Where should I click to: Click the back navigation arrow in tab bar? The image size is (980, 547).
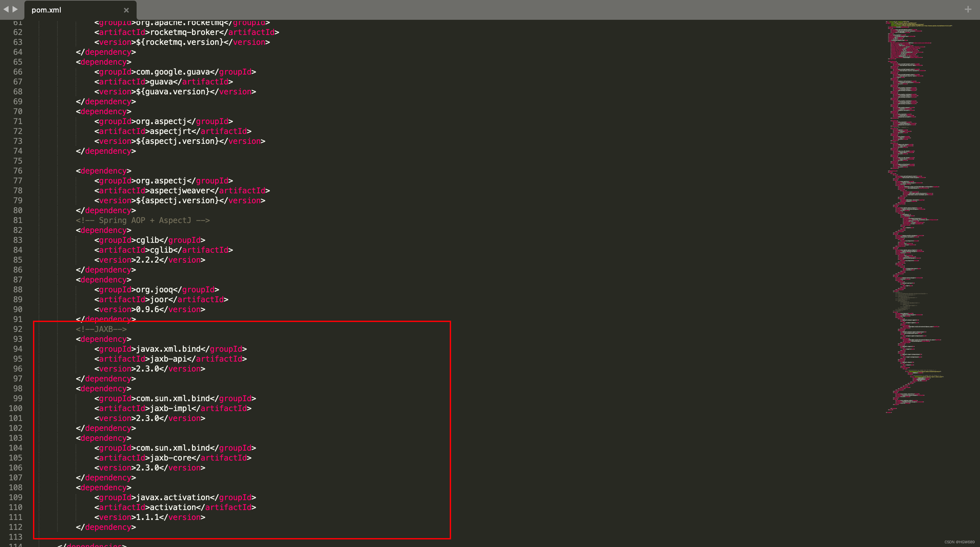coord(6,10)
